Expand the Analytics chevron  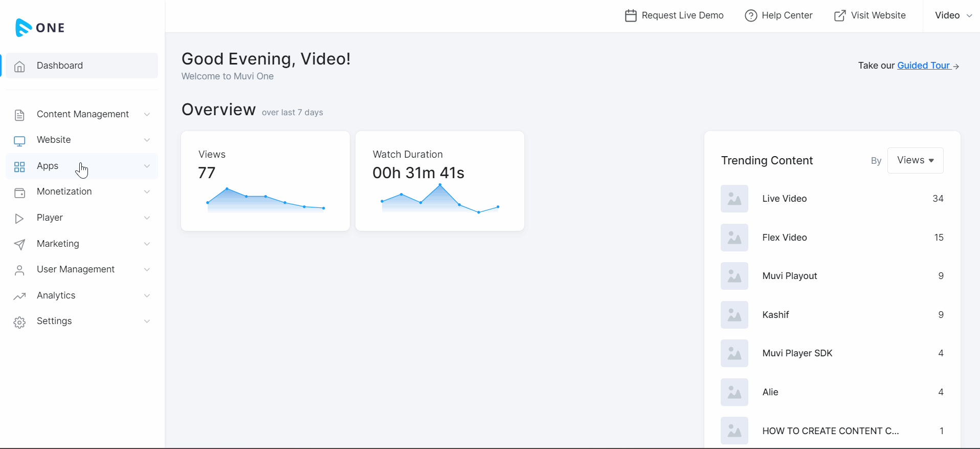tap(147, 295)
